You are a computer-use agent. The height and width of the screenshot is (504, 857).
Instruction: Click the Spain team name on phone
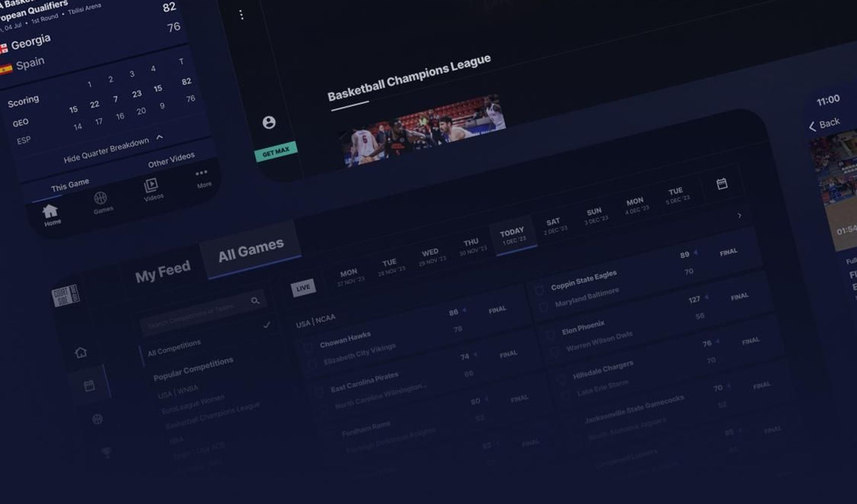(30, 64)
